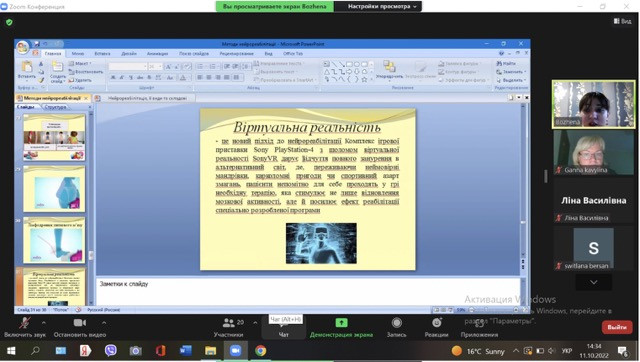The height and width of the screenshot is (362, 640).
Task: Click the green encryption shield icon
Action: click(9, 22)
